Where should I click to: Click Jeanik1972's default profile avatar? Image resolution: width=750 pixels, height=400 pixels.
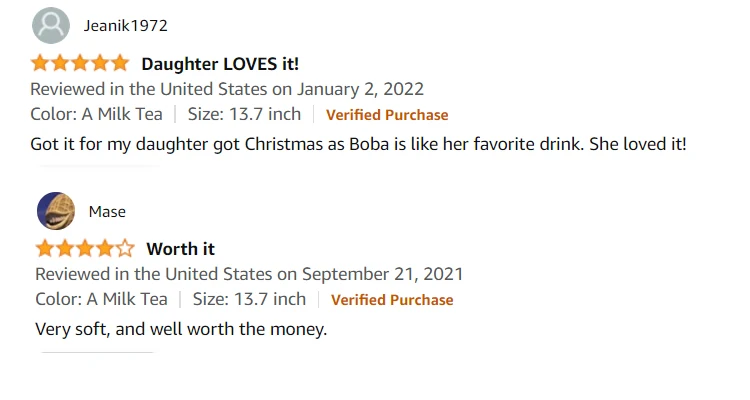(51, 25)
